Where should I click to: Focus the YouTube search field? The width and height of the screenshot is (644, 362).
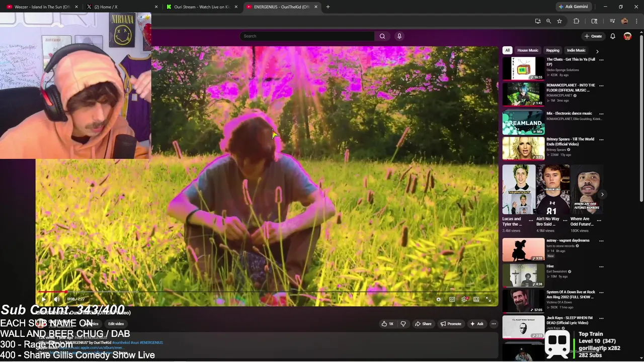(x=307, y=36)
